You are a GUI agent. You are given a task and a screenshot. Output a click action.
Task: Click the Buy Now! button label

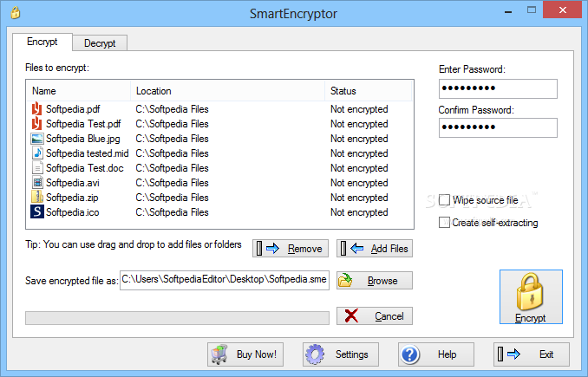pos(257,354)
